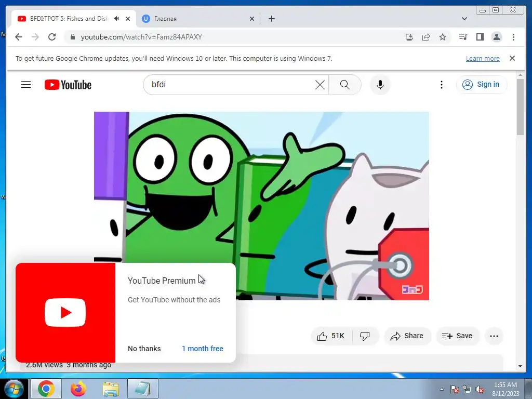Show hidden tray icons arrow

coord(442,389)
